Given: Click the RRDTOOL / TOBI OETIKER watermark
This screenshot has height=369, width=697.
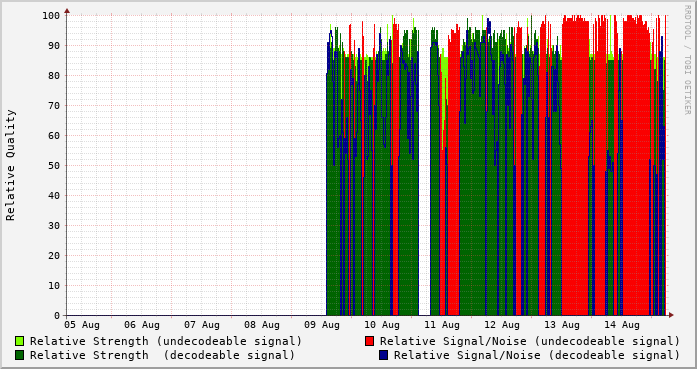Looking at the screenshot, I should [x=687, y=60].
